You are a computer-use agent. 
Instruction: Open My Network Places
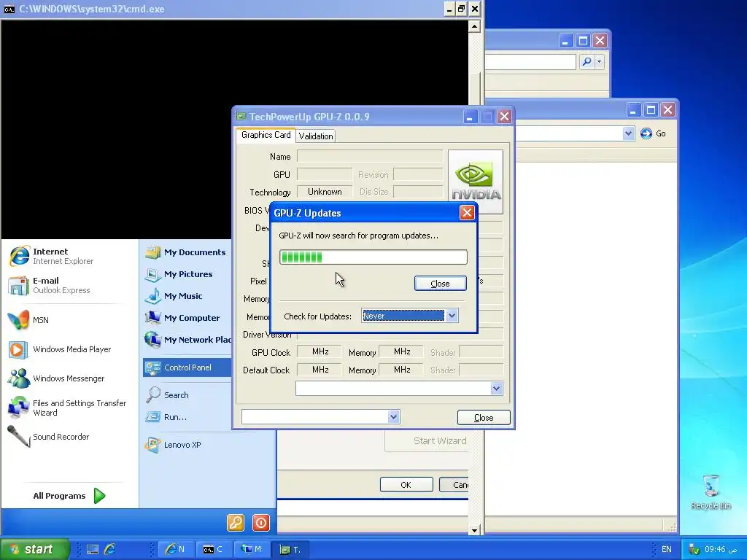[x=187, y=340]
